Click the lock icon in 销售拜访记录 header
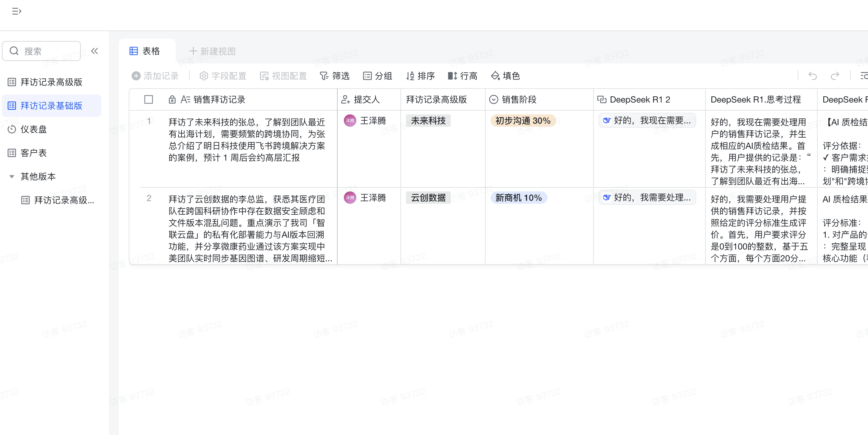This screenshot has height=435, width=868. [x=172, y=100]
